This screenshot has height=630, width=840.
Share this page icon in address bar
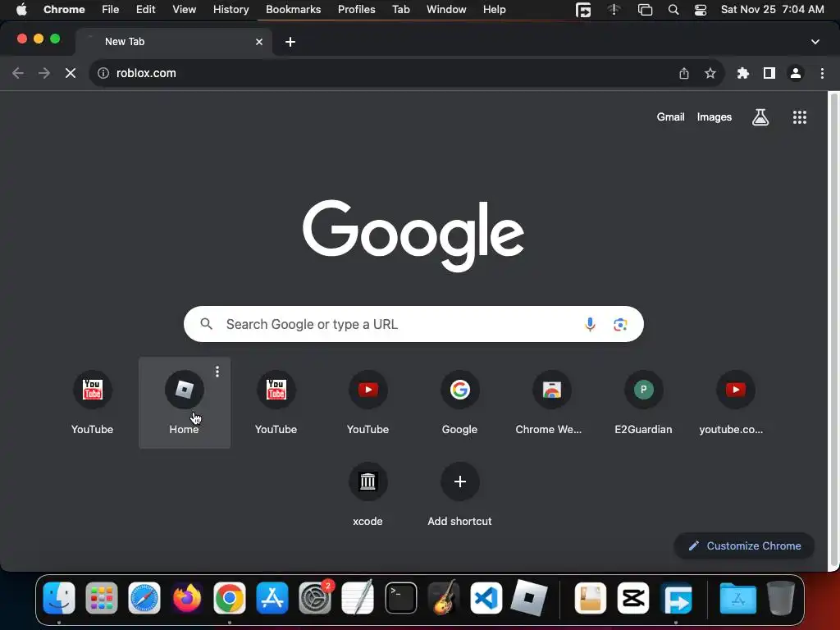(x=683, y=73)
